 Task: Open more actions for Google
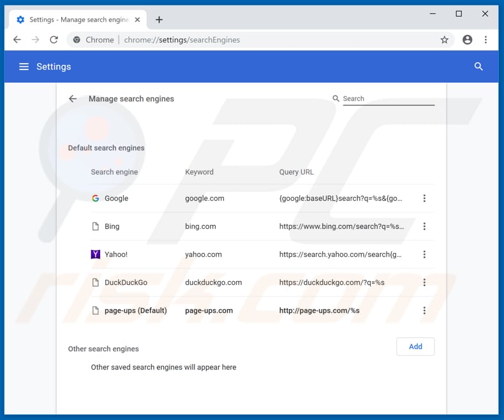[424, 198]
